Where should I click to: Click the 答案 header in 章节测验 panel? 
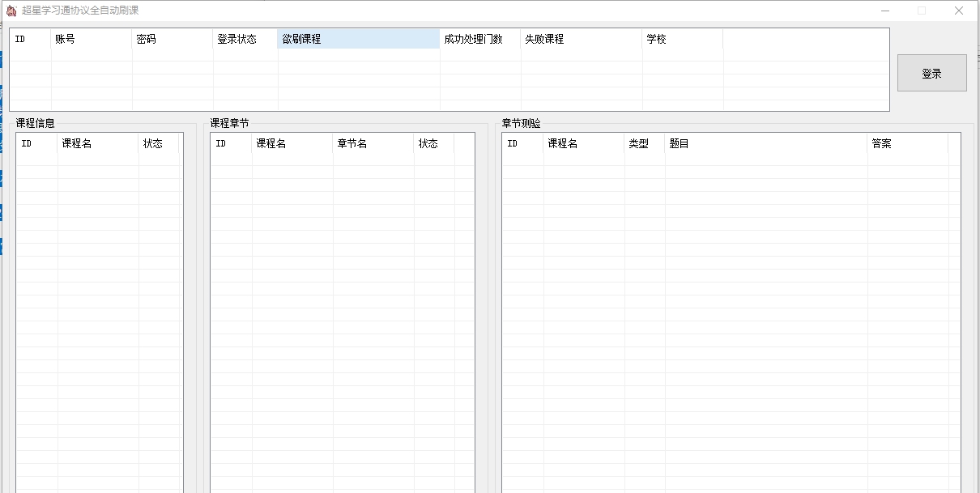click(x=880, y=143)
